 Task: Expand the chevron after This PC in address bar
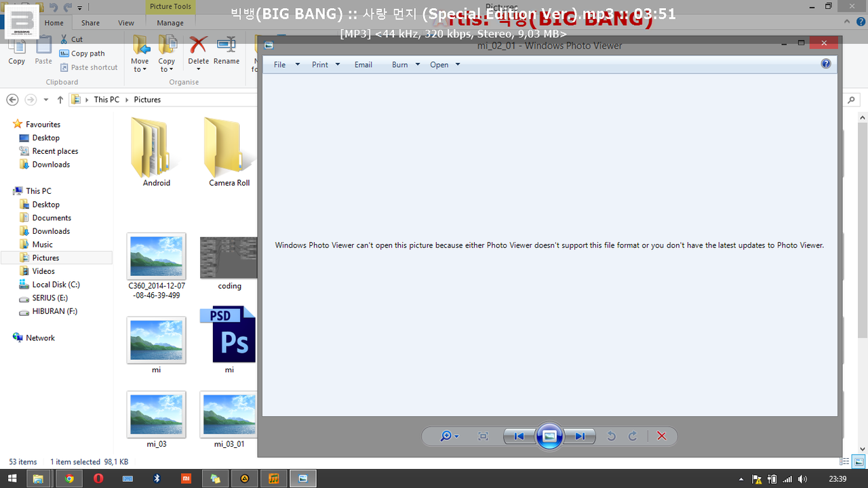point(127,100)
